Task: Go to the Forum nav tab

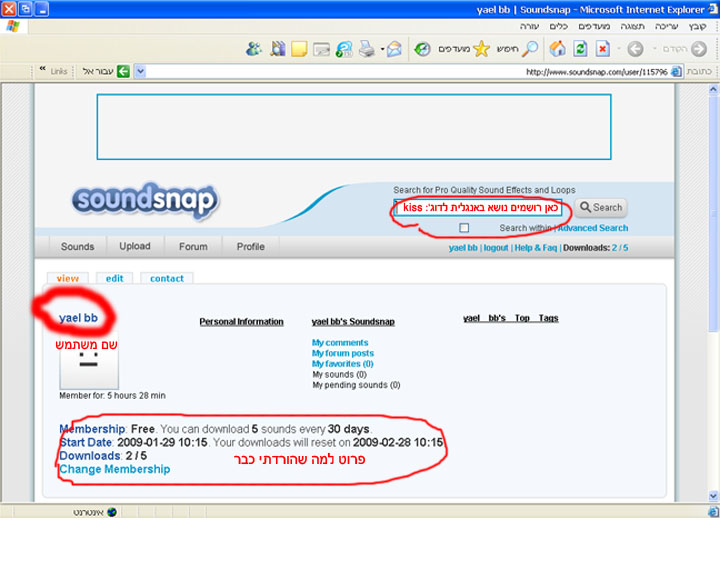Action: (193, 247)
